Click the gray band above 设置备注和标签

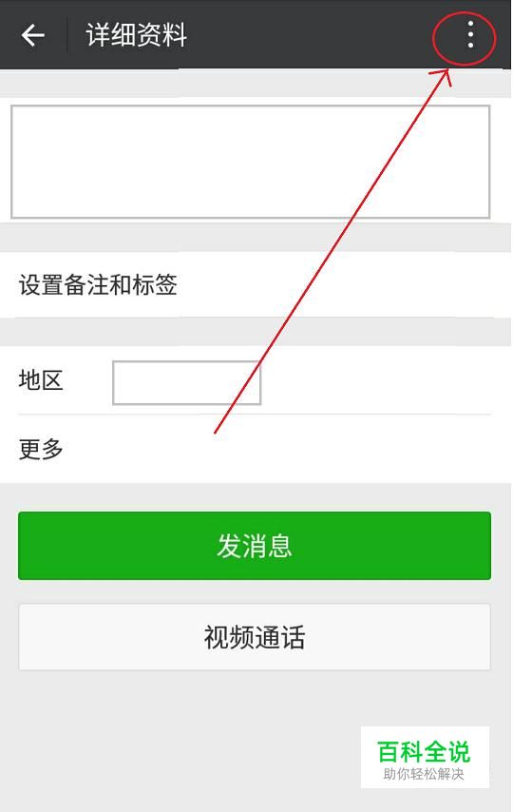[256, 238]
